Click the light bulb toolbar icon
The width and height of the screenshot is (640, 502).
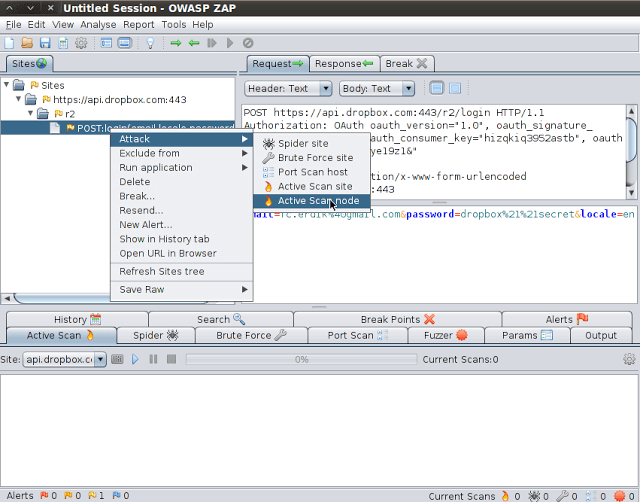click(x=150, y=43)
